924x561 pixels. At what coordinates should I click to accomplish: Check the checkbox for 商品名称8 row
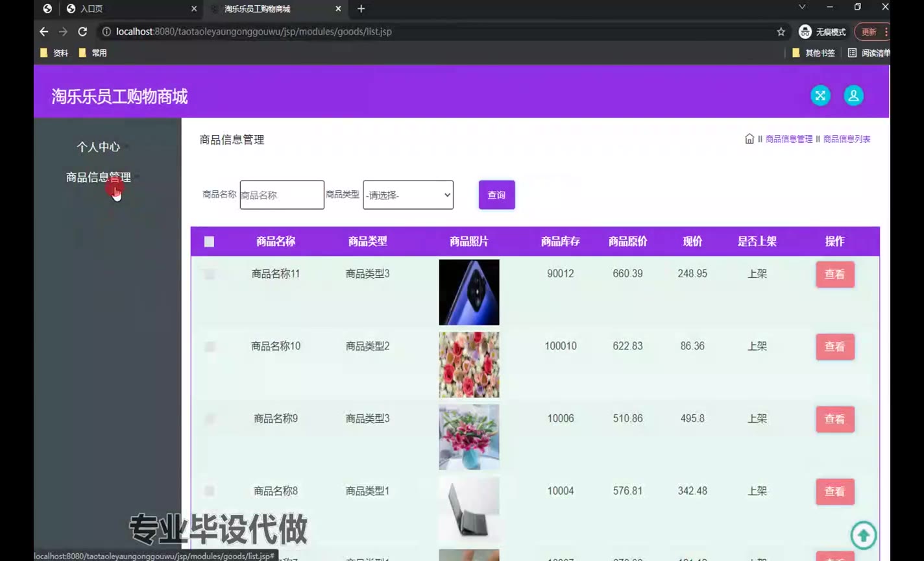point(209,491)
